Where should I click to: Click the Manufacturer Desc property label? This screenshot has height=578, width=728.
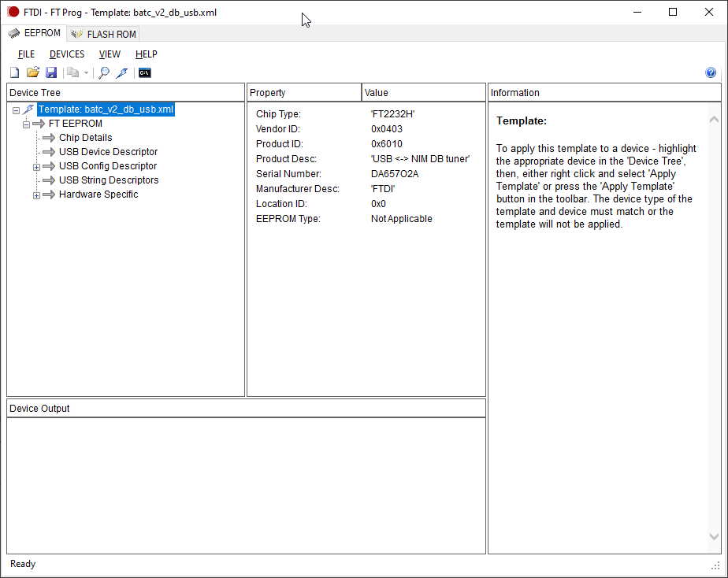tap(298, 189)
